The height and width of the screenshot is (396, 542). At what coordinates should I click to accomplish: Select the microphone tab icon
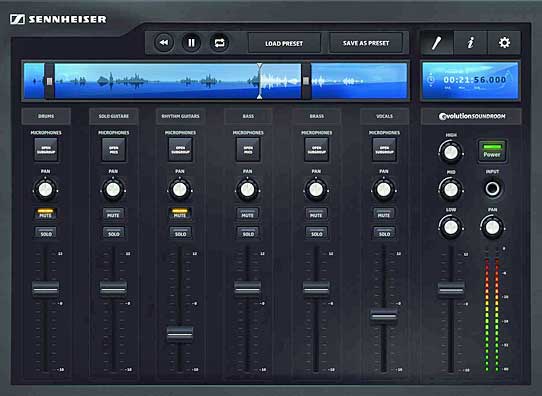pos(437,43)
